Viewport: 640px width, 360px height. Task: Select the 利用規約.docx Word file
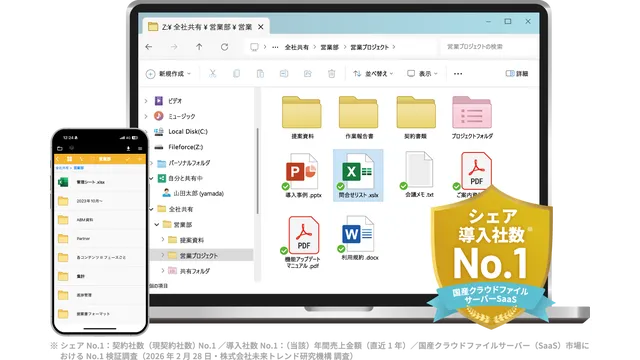pyautogui.click(x=360, y=238)
